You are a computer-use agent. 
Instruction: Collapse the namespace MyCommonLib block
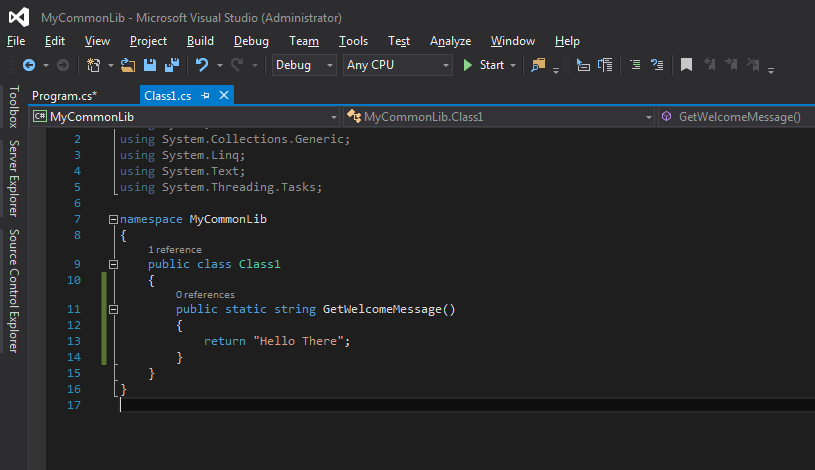pyautogui.click(x=113, y=219)
